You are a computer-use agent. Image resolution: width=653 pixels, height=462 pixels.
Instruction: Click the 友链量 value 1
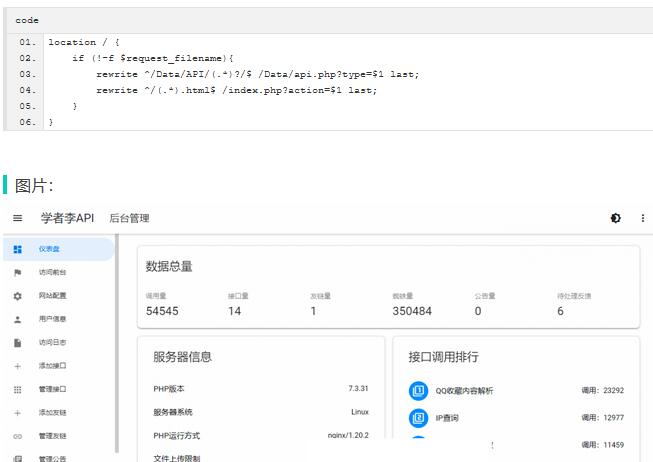pyautogui.click(x=313, y=311)
